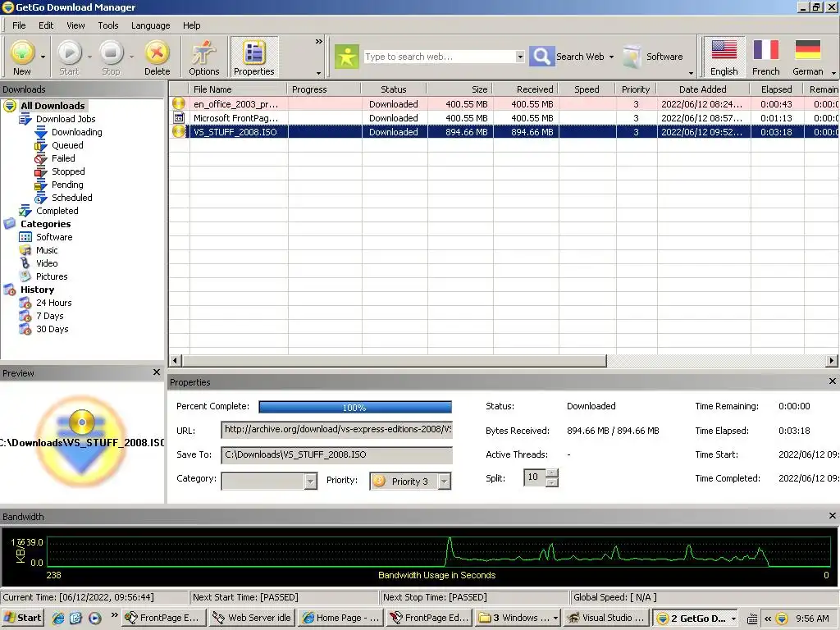Open the Search Web dropdown arrow
The image size is (840, 630).
611,57
